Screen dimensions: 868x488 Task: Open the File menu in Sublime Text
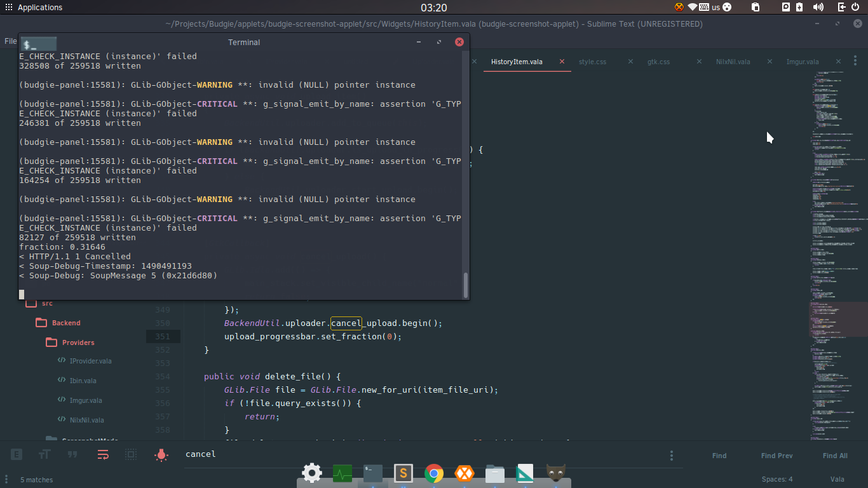10,41
